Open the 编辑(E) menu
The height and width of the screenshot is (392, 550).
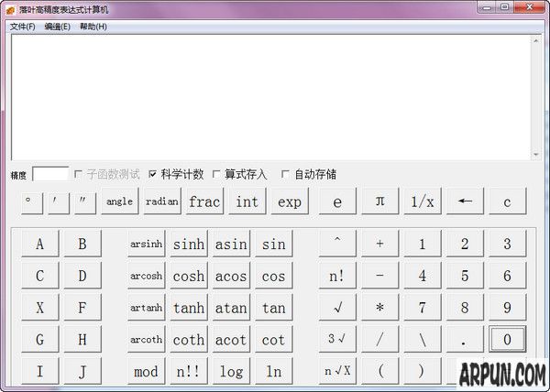(x=57, y=27)
